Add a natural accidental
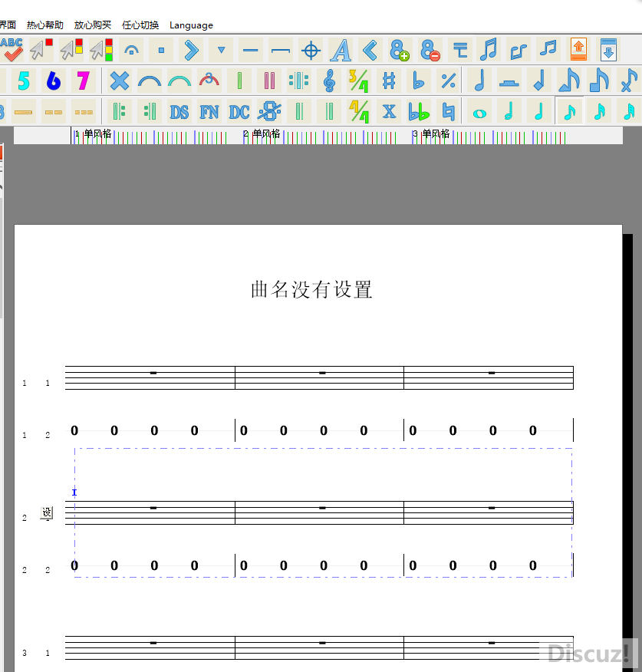Image resolution: width=642 pixels, height=672 pixels. coord(448,112)
